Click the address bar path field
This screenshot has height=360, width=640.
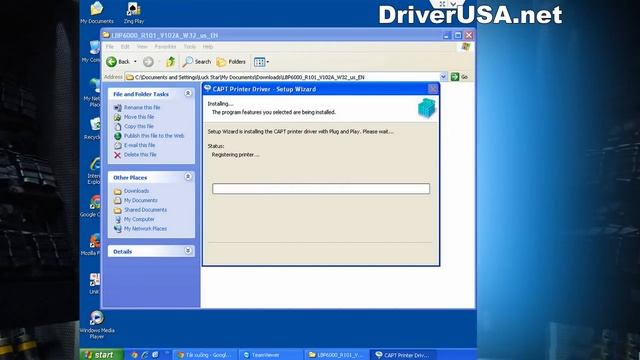286,77
